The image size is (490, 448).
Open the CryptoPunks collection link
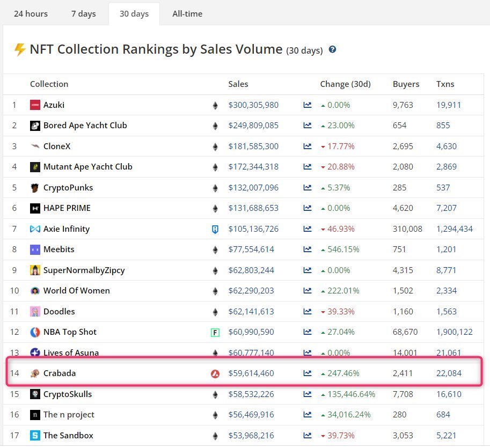pyautogui.click(x=68, y=187)
